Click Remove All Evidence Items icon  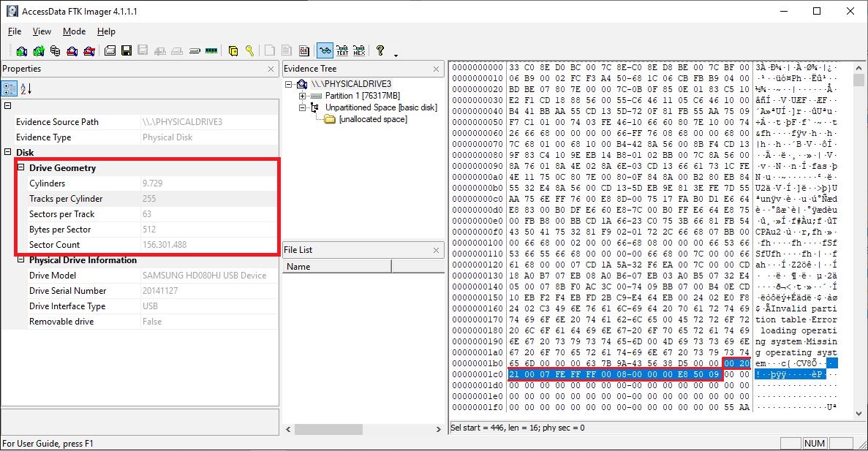(89, 51)
